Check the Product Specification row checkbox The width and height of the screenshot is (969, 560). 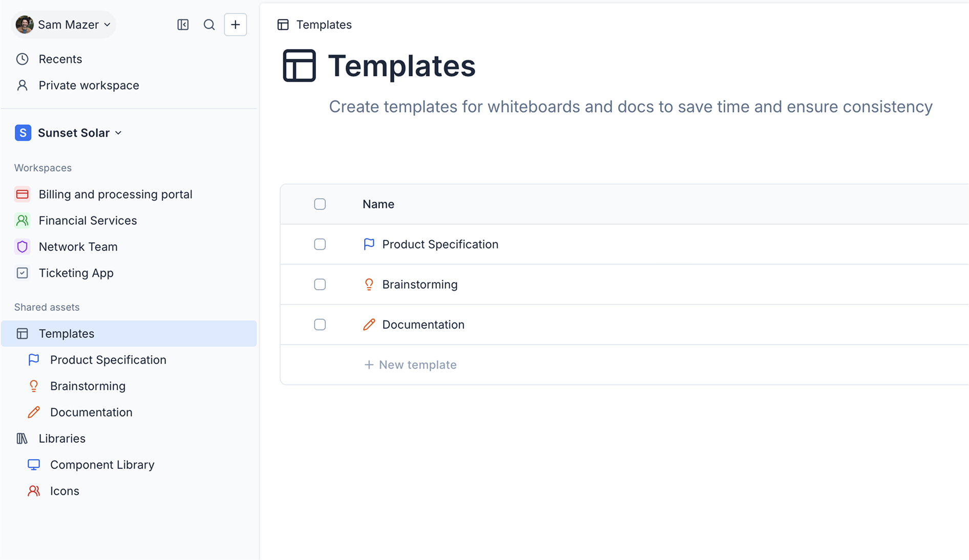(x=320, y=244)
